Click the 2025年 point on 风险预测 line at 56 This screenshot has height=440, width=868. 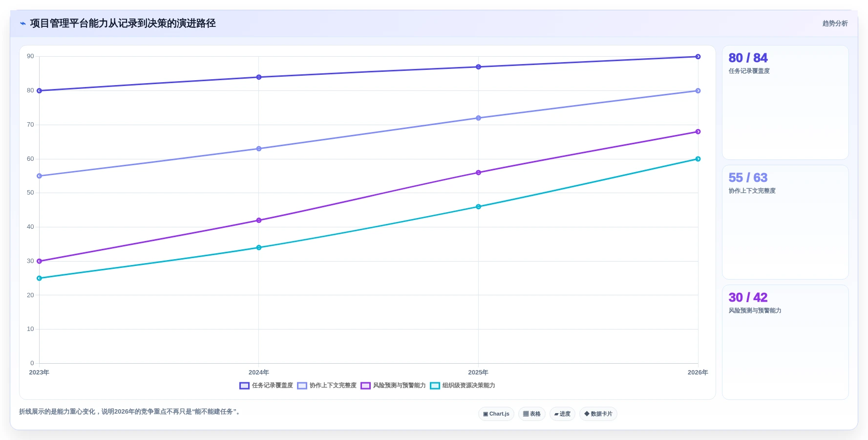click(x=478, y=173)
